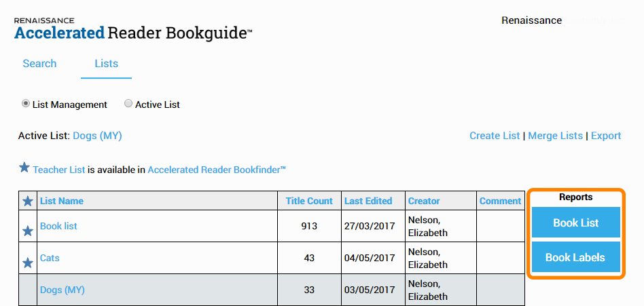Click the Accelerated Reader Bookguide logo
This screenshot has height=306, width=644.
point(133,30)
